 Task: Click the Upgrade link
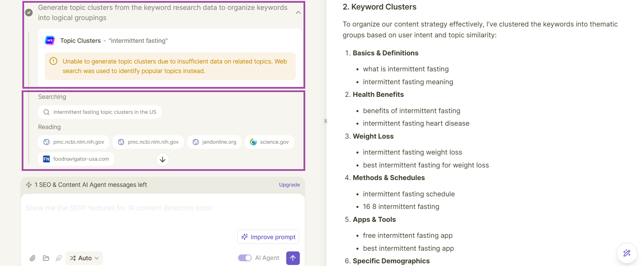[289, 185]
